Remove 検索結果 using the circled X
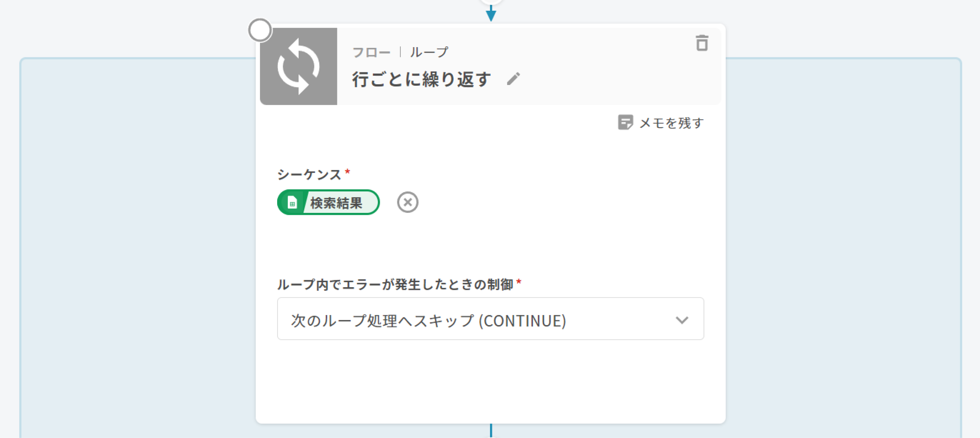This screenshot has height=438, width=980. point(407,202)
